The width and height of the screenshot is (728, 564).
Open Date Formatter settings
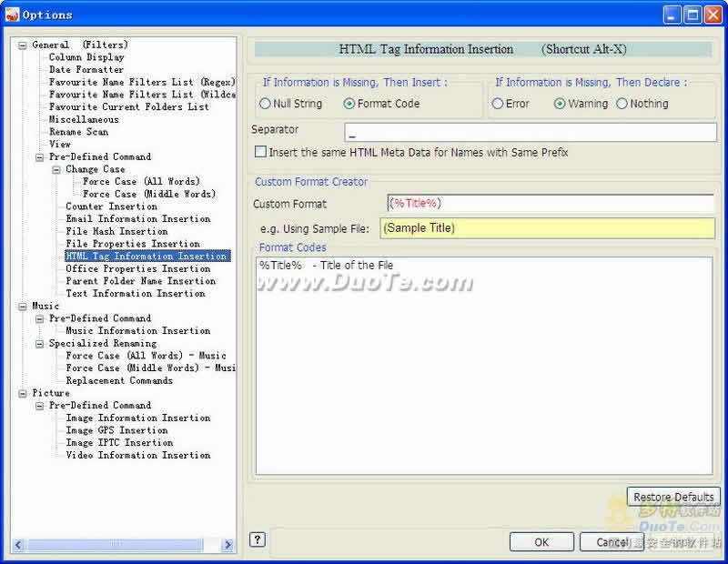[86, 70]
